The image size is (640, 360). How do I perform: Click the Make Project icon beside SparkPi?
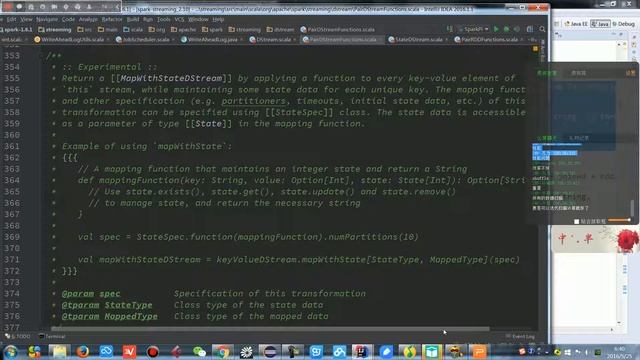pyautogui.click(x=450, y=29)
